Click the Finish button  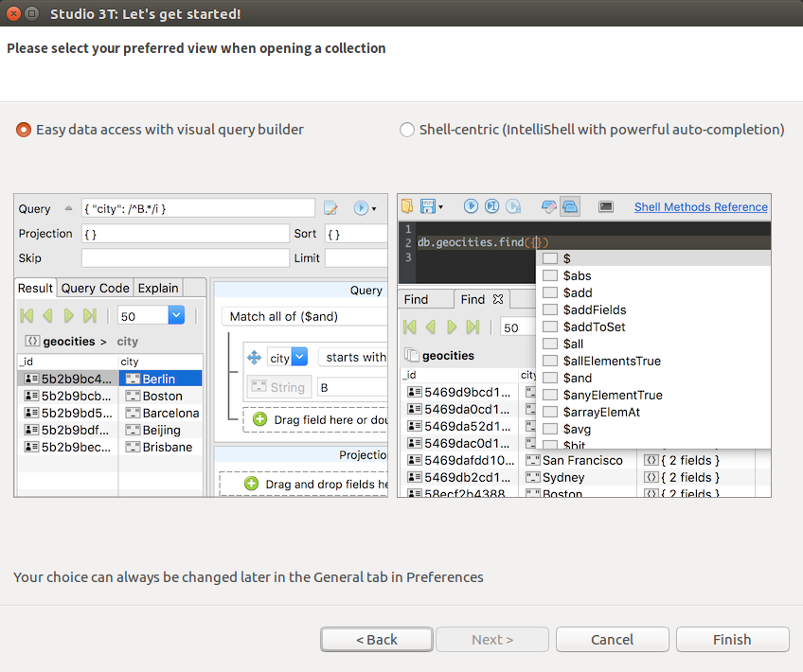coord(732,640)
